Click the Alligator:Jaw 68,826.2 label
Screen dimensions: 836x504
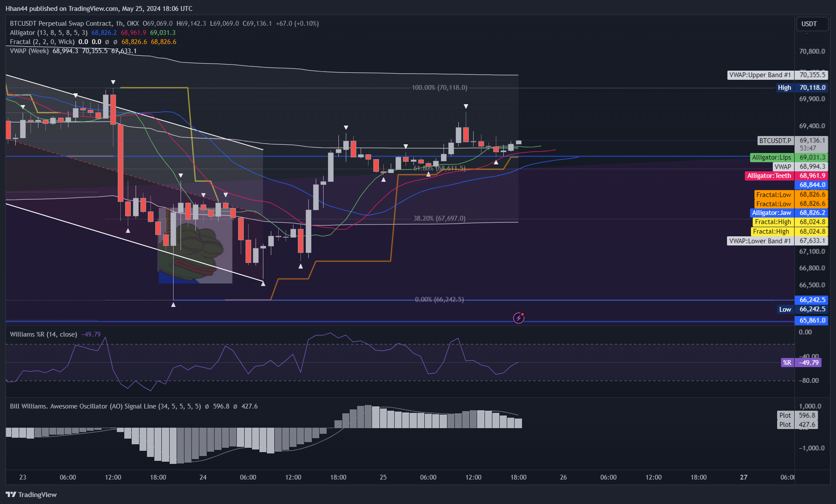[x=788, y=213]
